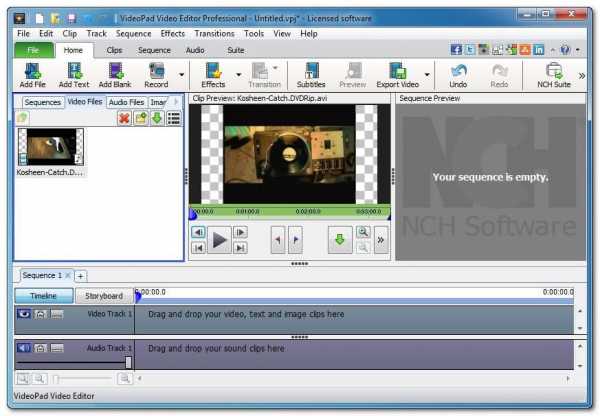Share on Twitter icon

[470, 50]
